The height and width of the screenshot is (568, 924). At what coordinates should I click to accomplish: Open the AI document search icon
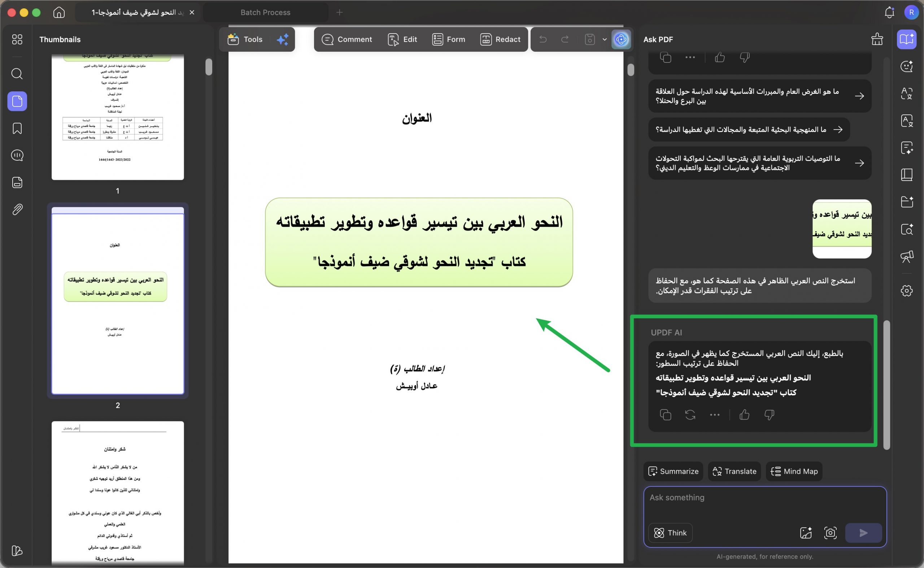pos(907,229)
